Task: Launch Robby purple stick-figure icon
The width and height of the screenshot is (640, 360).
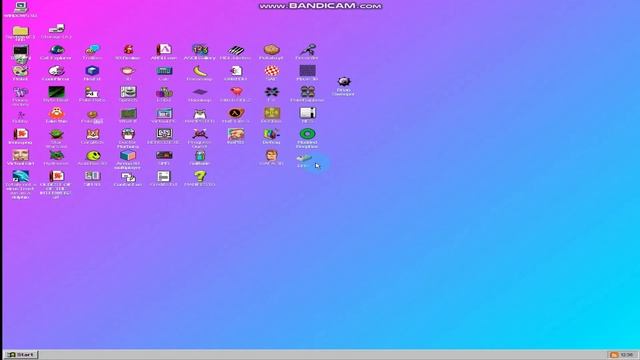Action: [x=20, y=115]
